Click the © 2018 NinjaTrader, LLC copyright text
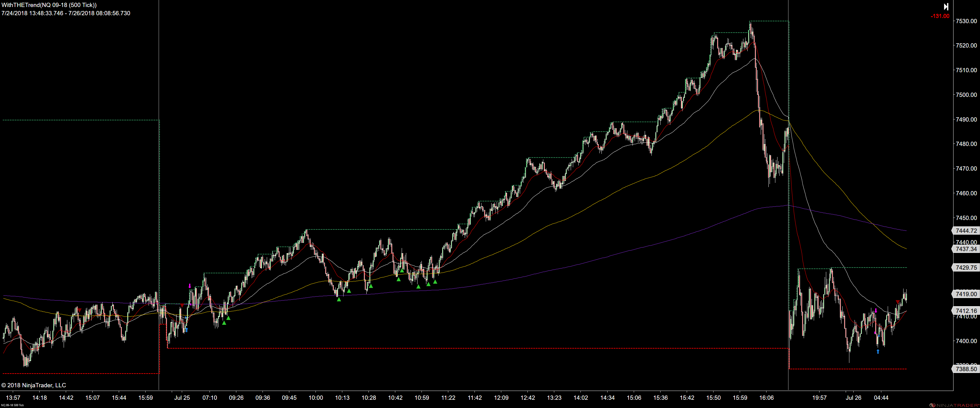This screenshot has width=980, height=408. pos(33,385)
